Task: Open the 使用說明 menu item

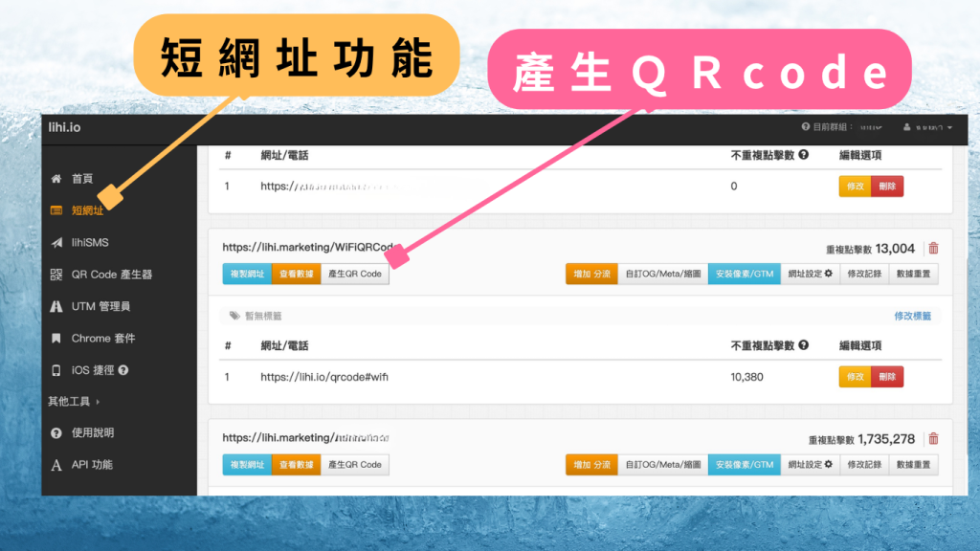Action: click(x=80, y=431)
